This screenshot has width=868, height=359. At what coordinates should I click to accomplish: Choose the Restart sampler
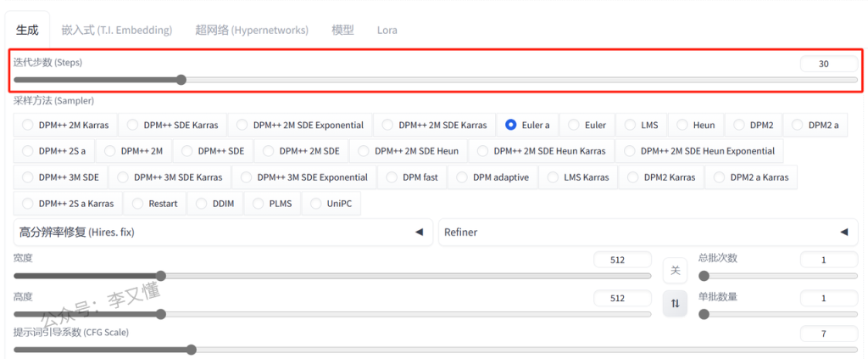(x=153, y=204)
